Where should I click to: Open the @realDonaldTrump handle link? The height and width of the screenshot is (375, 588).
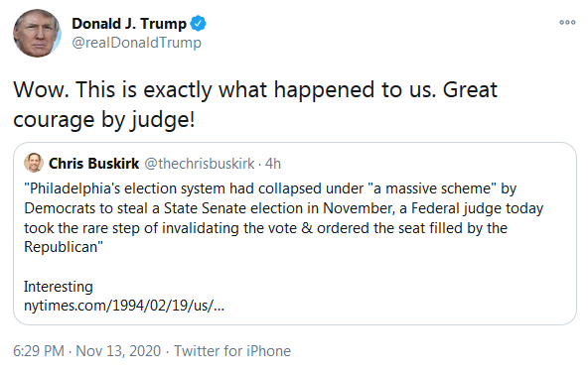pos(136,43)
